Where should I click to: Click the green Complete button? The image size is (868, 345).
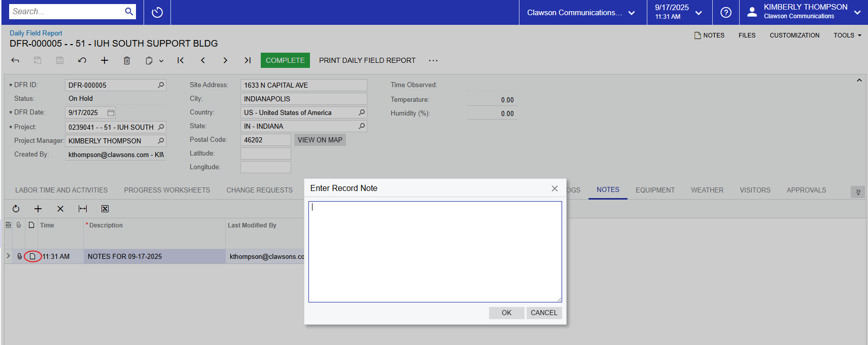[x=285, y=60]
